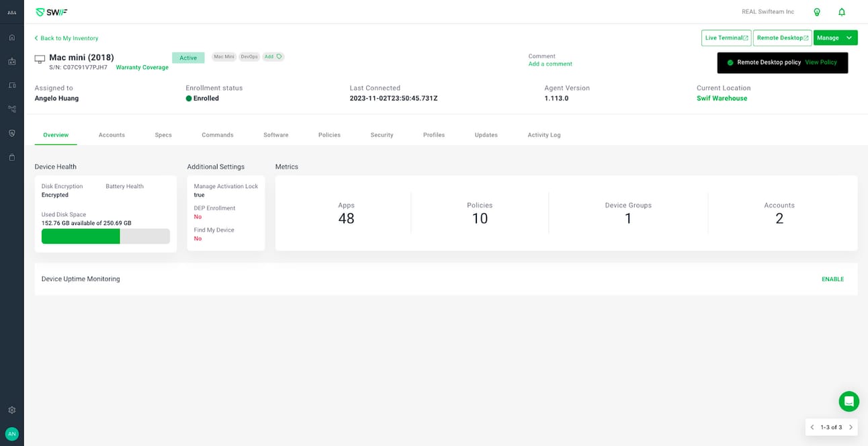Open the Warranty Coverage link
This screenshot has width=868, height=446.
coord(142,68)
